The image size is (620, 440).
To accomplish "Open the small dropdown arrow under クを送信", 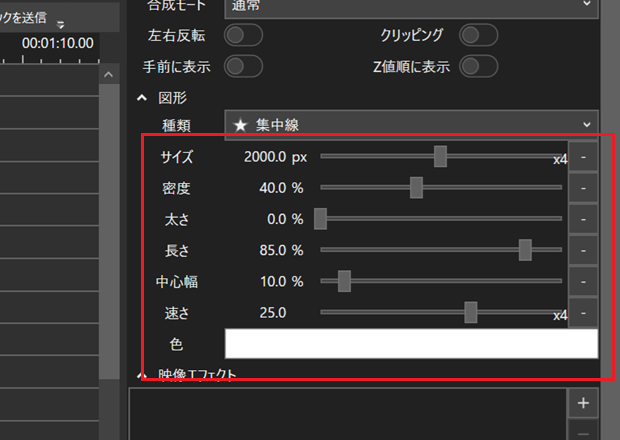I will pyautogui.click(x=60, y=25).
